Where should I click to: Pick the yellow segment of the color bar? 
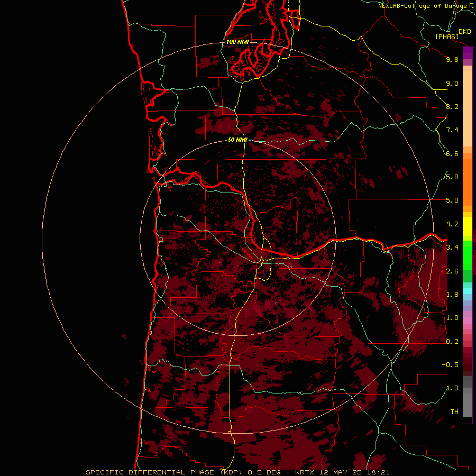467,226
